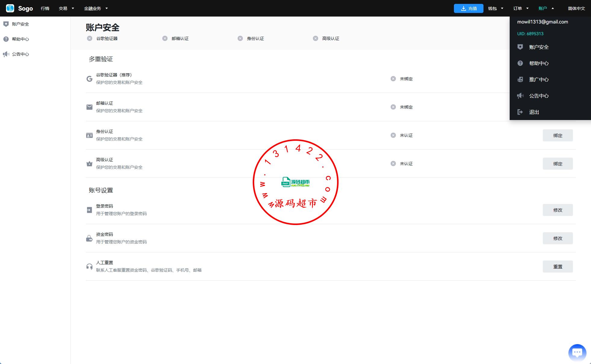Viewport: 591px width, 364px height.
Task: Click the Sogo logo icon
Action: (x=10, y=8)
